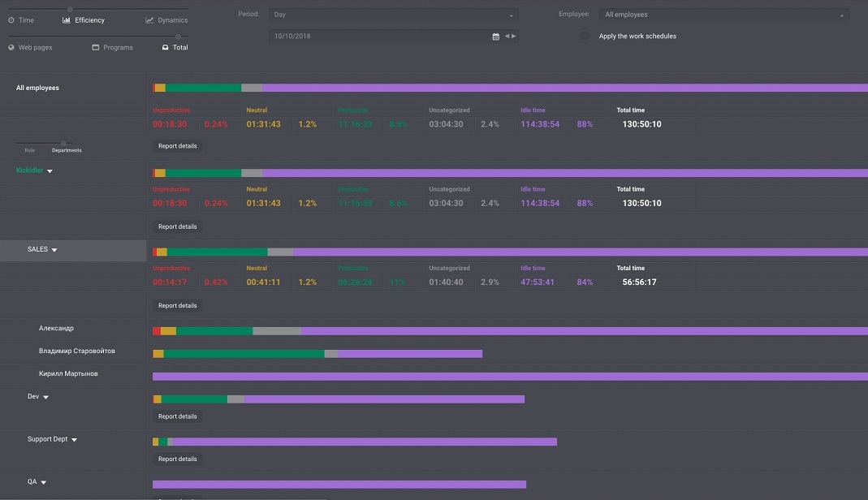This screenshot has height=500, width=868.
Task: Click the Kickidler company label
Action: 29,170
